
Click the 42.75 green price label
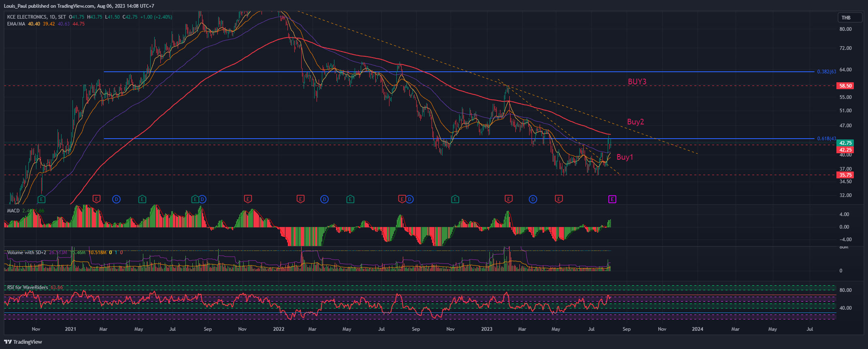pos(845,143)
